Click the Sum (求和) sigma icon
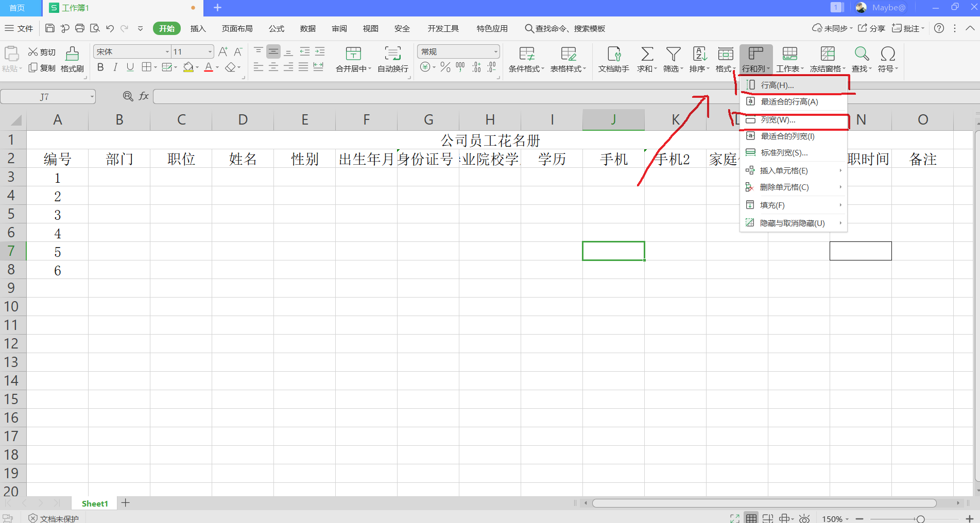Viewport: 980px width, 523px height. (x=647, y=54)
